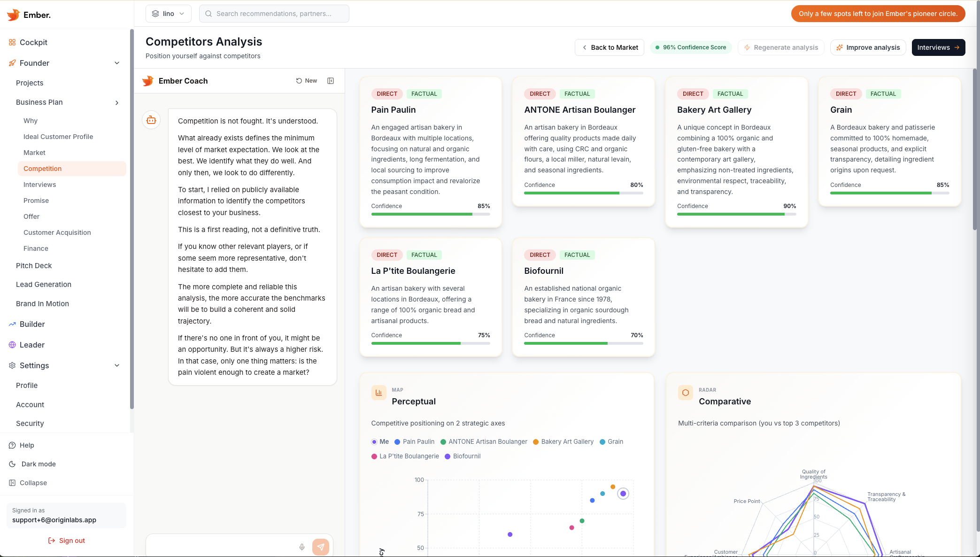Click Pain Paulin confidence progress bar
This screenshot has height=557, width=980.
431,214
